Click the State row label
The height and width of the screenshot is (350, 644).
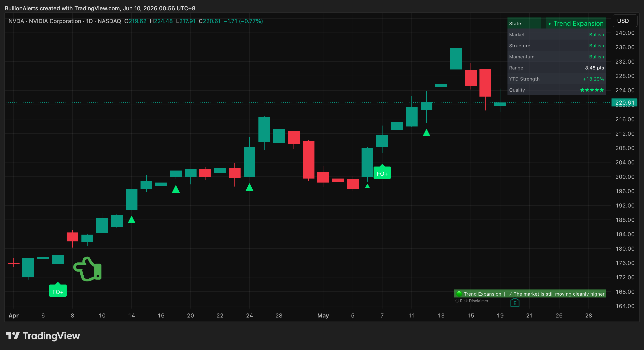(x=515, y=24)
